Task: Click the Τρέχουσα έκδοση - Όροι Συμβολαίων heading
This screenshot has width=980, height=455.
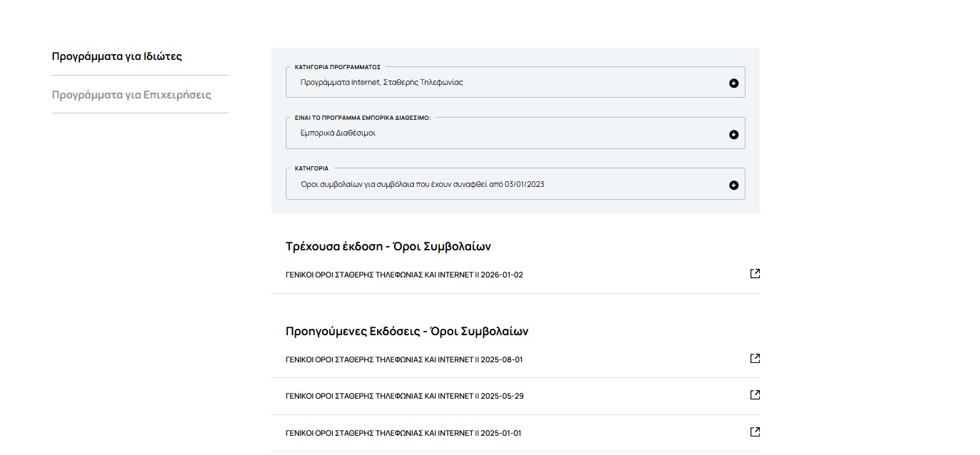Action: (388, 247)
